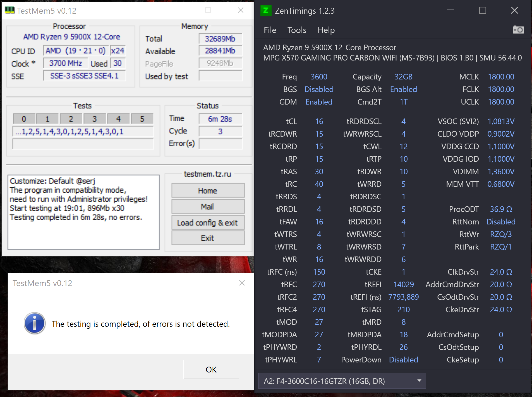Click the Home button in TestMem5
Screen dimensions: 532x397
[208, 191]
